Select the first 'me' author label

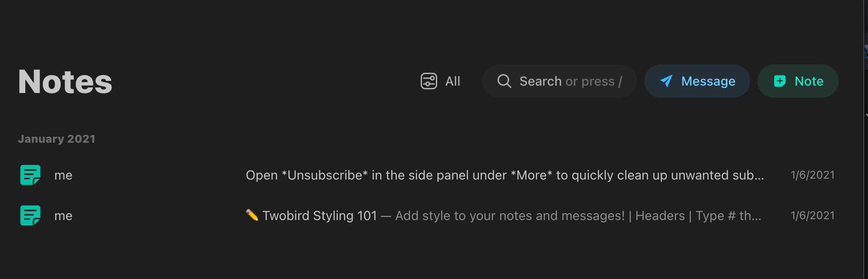point(64,175)
